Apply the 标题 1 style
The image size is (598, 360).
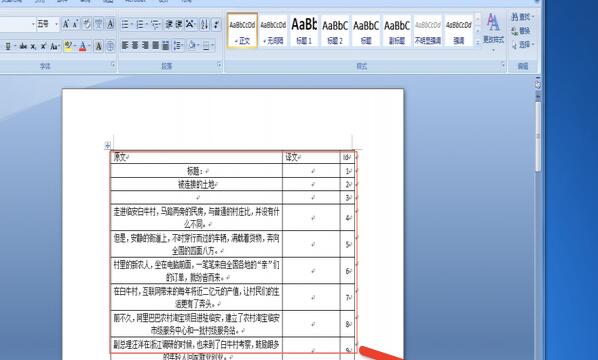click(304, 31)
